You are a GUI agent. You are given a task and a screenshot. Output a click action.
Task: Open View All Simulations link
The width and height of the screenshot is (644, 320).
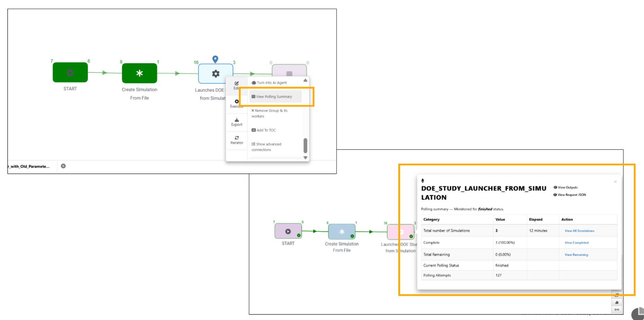click(x=579, y=231)
